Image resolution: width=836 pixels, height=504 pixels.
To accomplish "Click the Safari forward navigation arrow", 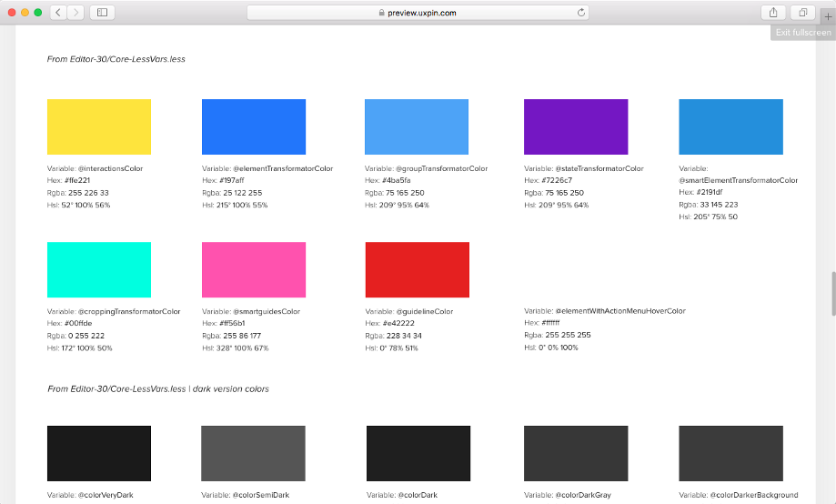I will coord(75,13).
